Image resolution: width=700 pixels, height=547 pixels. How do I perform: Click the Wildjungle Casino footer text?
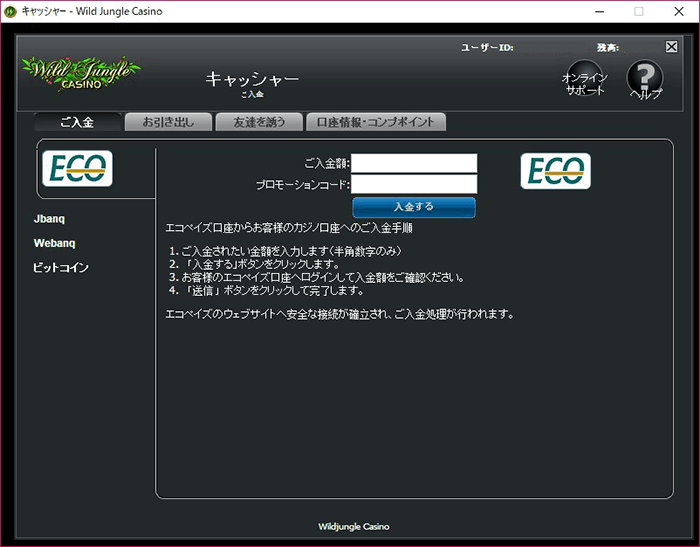coord(354,527)
